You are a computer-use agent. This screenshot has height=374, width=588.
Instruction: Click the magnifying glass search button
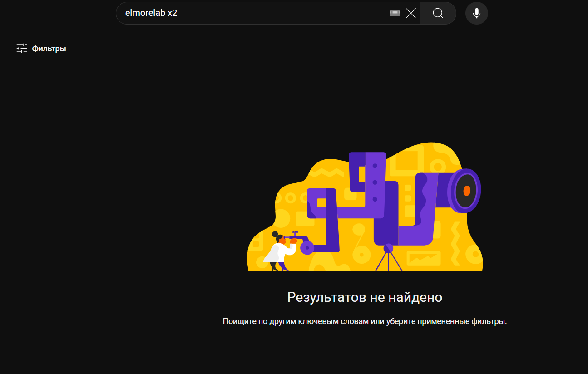(x=438, y=13)
